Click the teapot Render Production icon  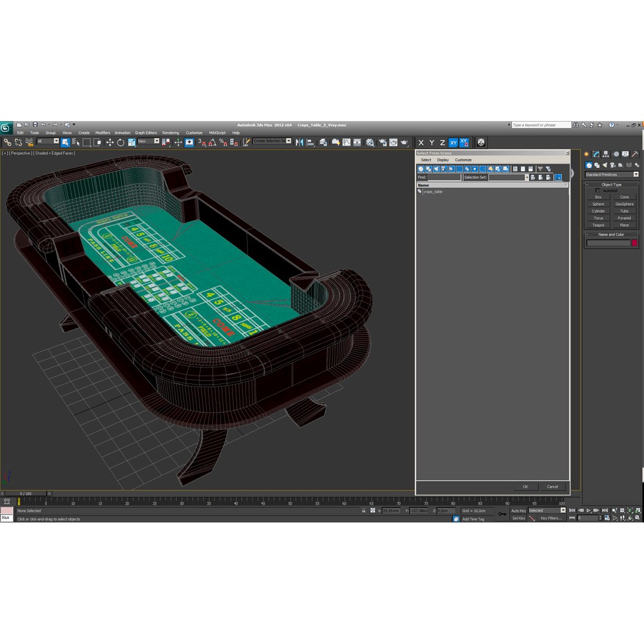pos(404,143)
